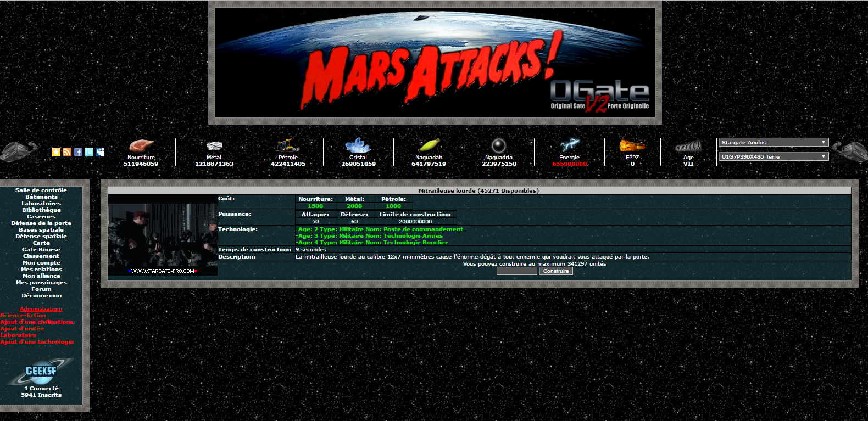Click the spaceship image right of the dropdowns

coord(849,151)
